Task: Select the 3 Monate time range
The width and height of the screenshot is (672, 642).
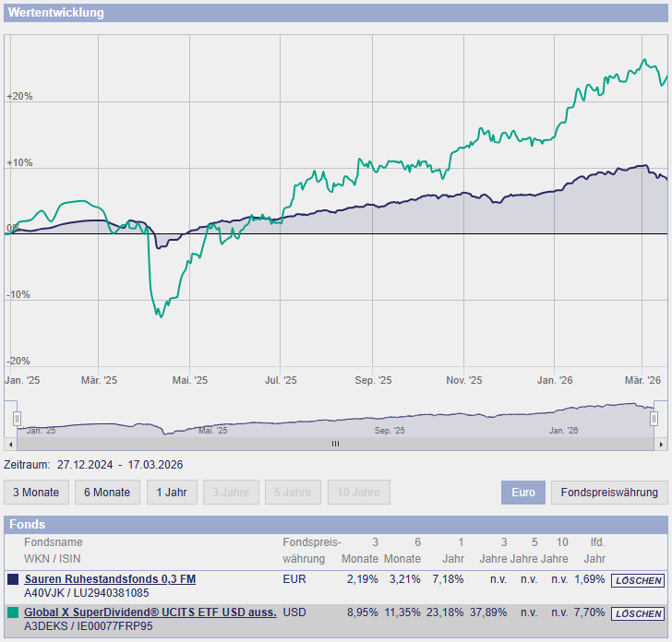Action: coord(36,493)
